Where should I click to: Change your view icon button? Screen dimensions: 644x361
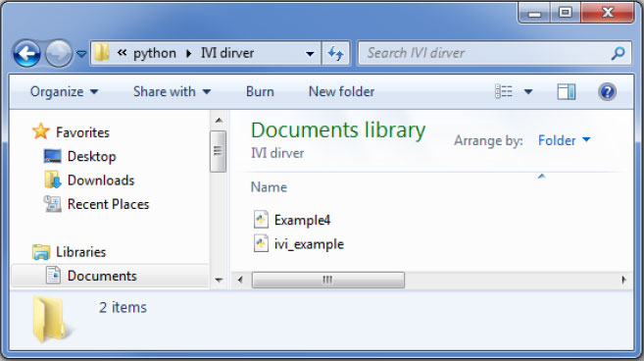click(x=504, y=91)
